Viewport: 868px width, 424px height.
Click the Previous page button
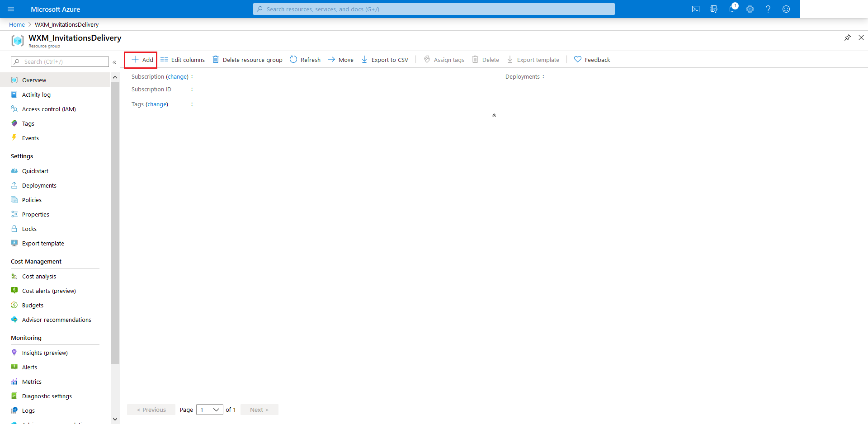point(151,410)
